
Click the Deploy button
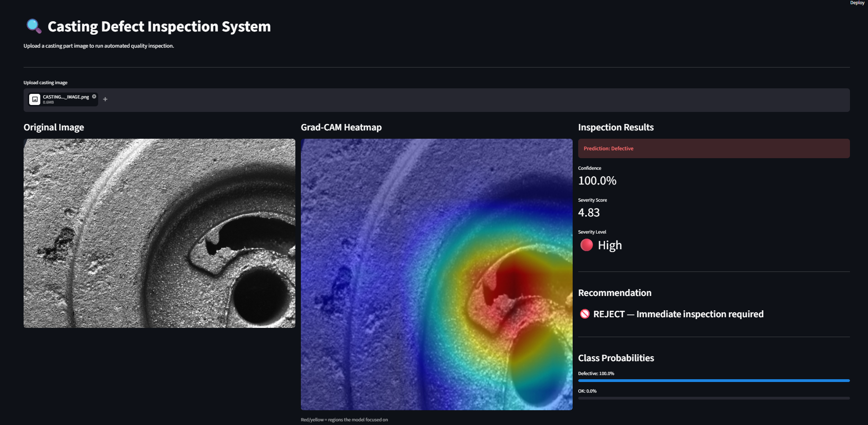(857, 3)
